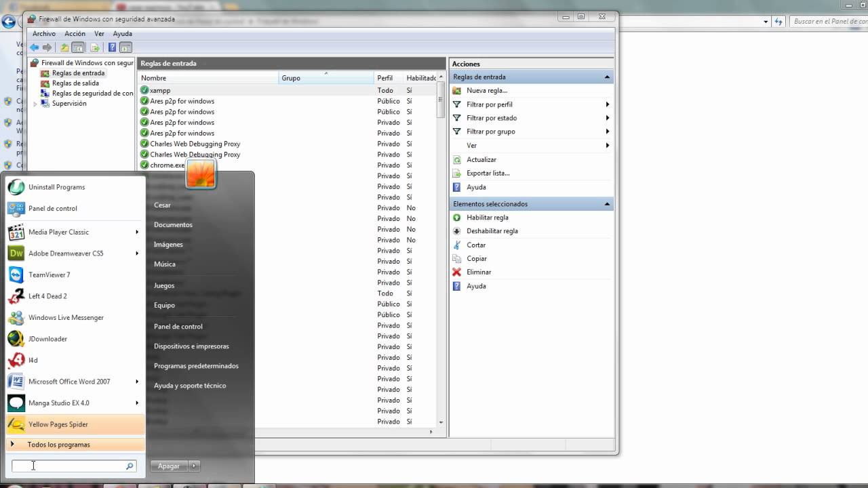Open Todos los programas

click(x=75, y=445)
